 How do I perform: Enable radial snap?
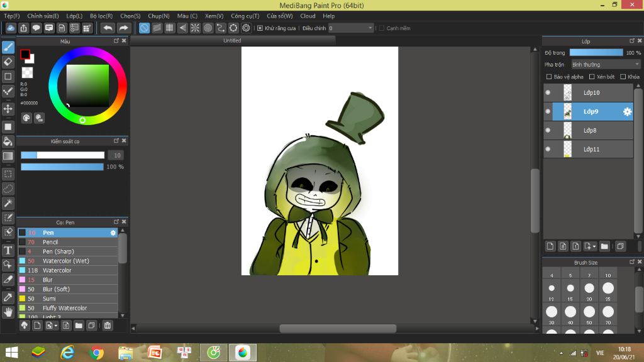click(195, 28)
